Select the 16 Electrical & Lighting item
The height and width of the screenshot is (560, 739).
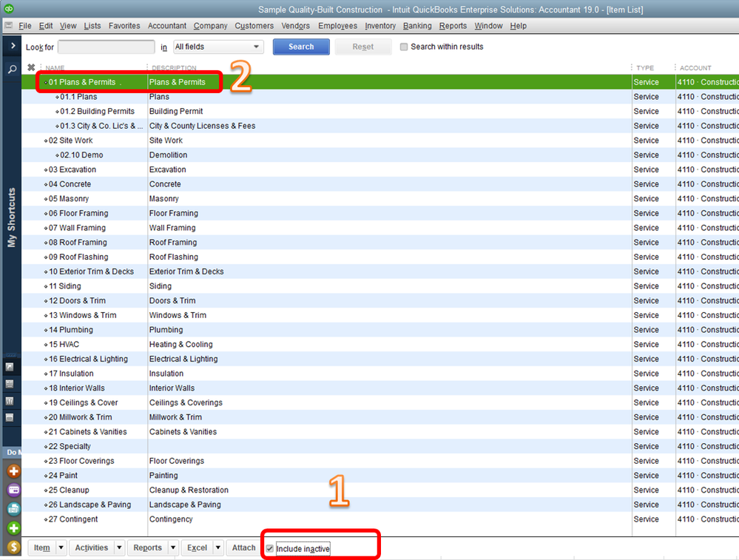tap(88, 360)
